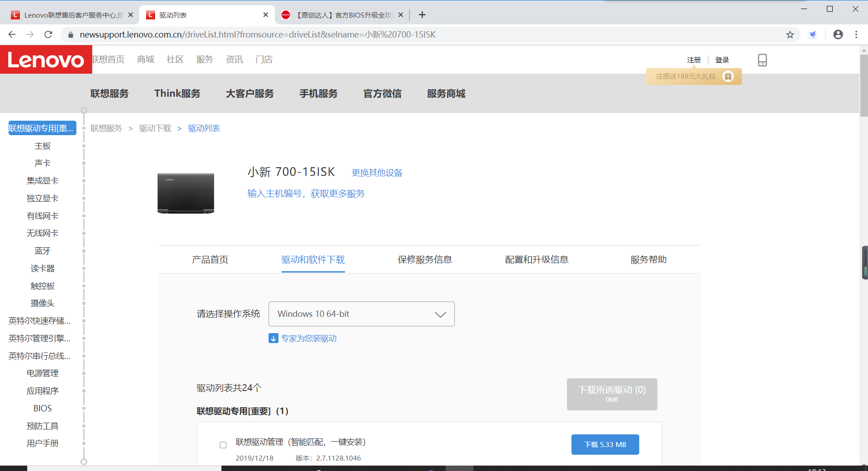
Task: Click the blue bird extension icon
Action: 813,34
